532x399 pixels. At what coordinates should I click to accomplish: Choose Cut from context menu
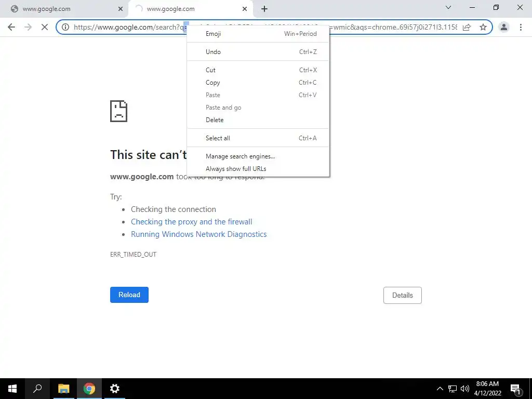click(x=258, y=70)
